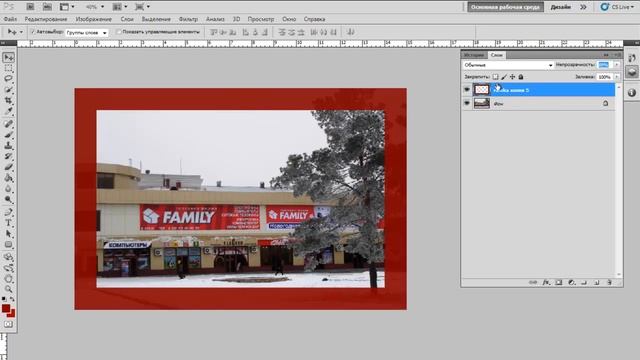Image resolution: width=640 pixels, height=360 pixels.
Task: Create a new layer
Action: (x=597, y=282)
